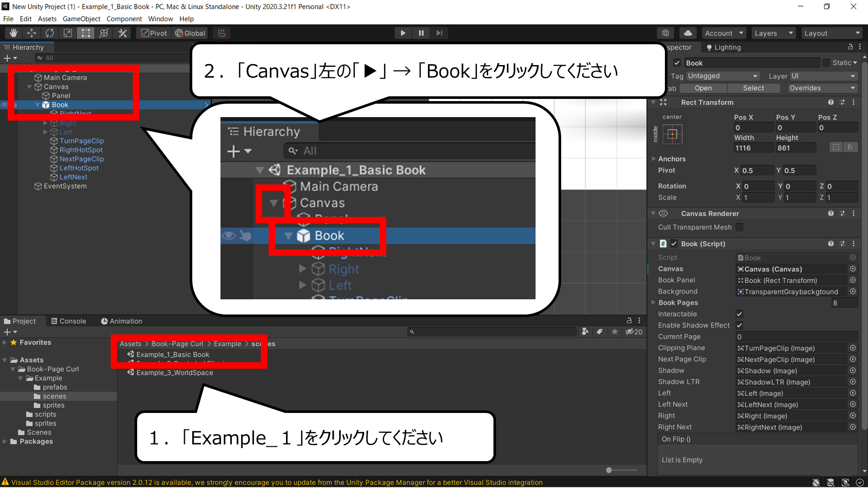Switch to the Lighting tab
868x488 pixels.
coord(723,47)
